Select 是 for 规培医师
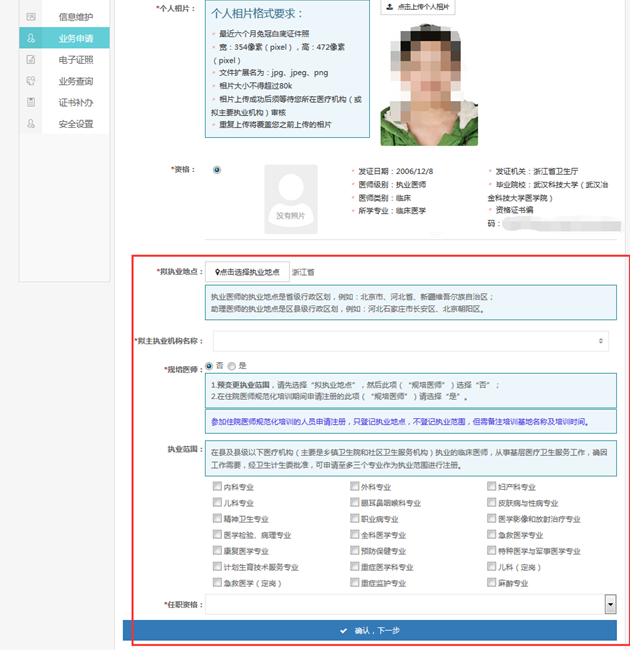Image resolution: width=630 pixels, height=658 pixels. click(x=230, y=366)
